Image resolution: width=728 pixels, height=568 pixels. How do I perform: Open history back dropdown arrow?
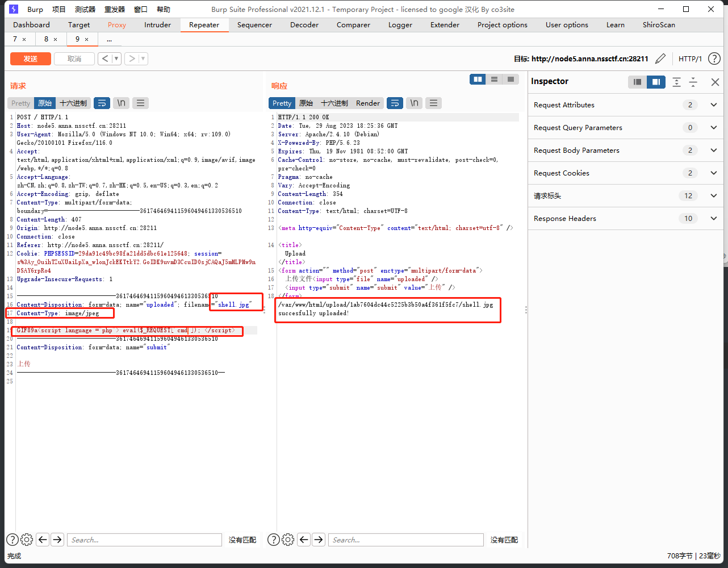[116, 59]
